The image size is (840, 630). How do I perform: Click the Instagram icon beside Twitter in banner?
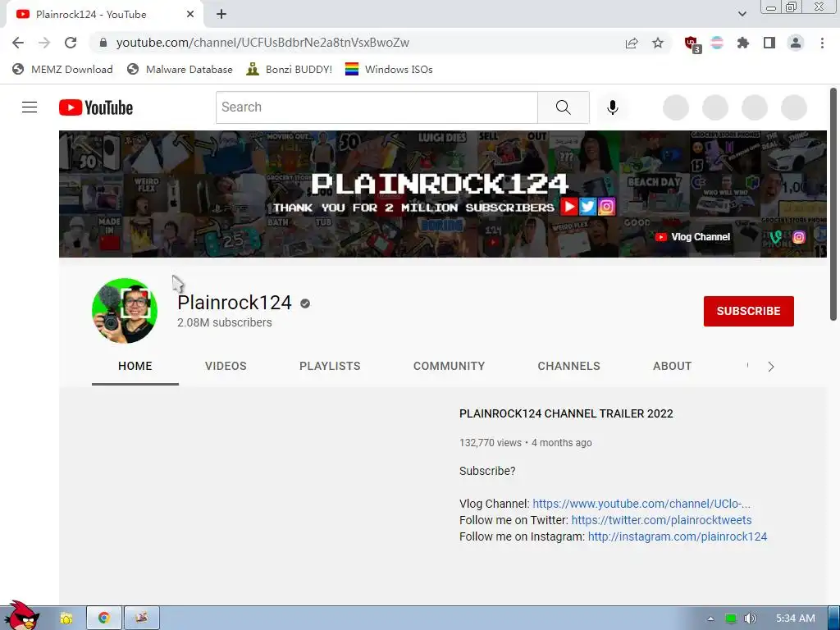pyautogui.click(x=606, y=206)
